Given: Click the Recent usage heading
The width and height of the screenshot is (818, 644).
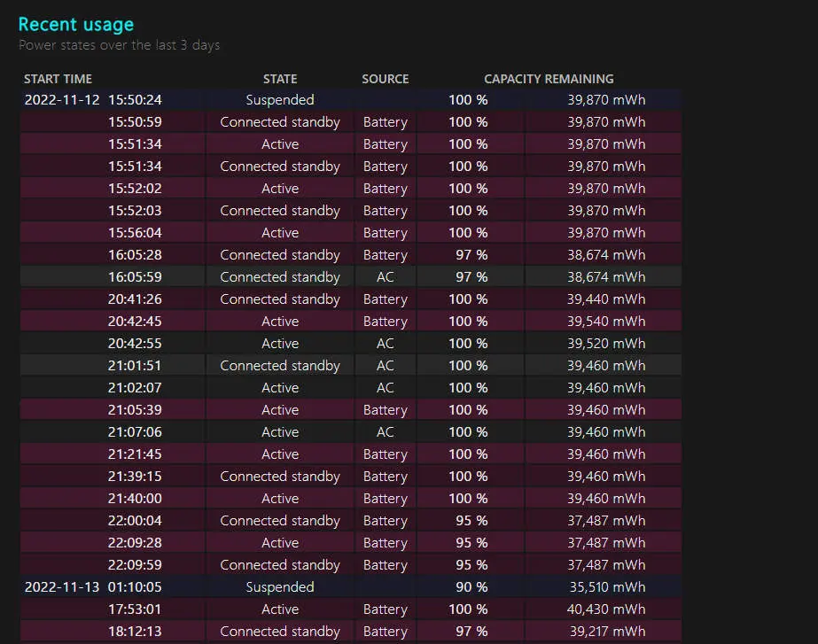Looking at the screenshot, I should (76, 25).
